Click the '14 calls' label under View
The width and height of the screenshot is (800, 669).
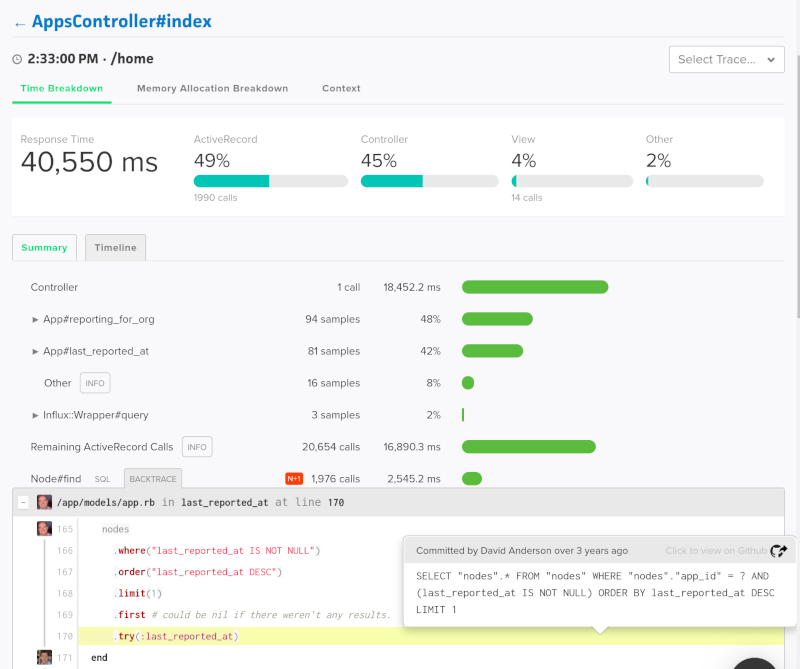[527, 198]
